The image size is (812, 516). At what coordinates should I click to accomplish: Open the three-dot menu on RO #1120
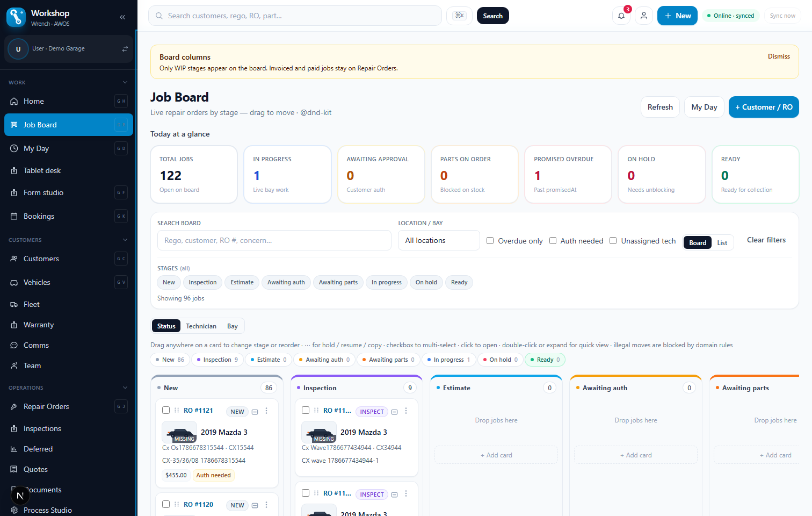coord(266,505)
